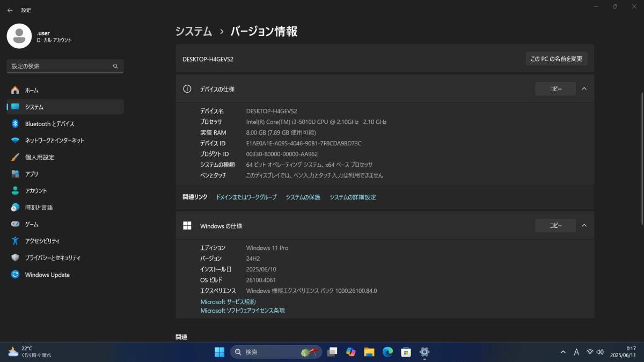The image size is (644, 362).
Task: Show hidden system tray icons
Action: click(x=563, y=352)
